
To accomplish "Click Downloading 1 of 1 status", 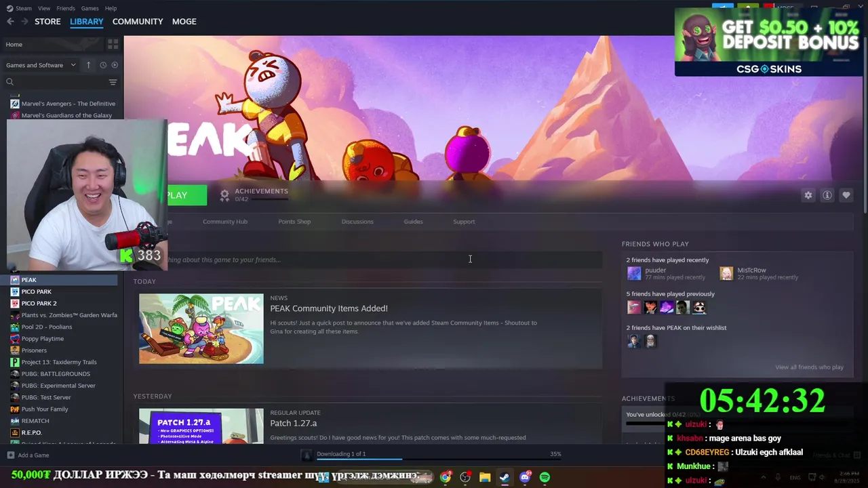I will pyautogui.click(x=341, y=454).
